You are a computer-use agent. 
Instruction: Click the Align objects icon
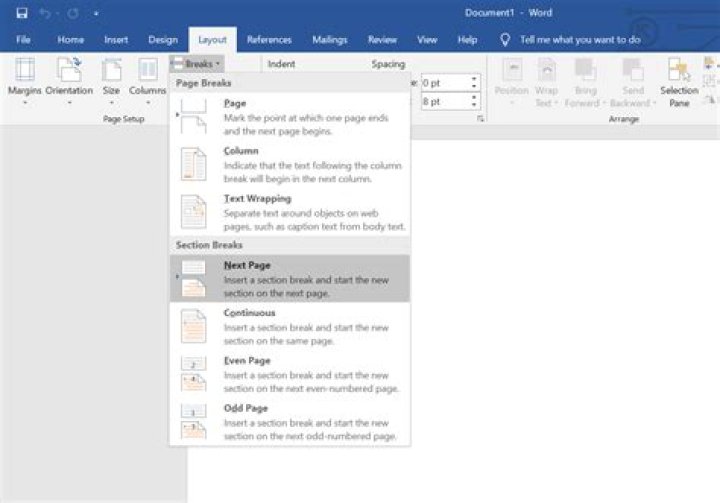[x=709, y=64]
